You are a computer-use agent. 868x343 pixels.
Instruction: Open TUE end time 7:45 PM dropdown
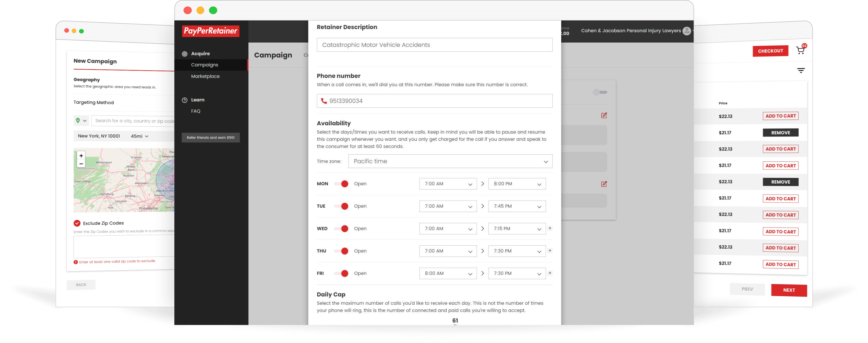tap(517, 206)
